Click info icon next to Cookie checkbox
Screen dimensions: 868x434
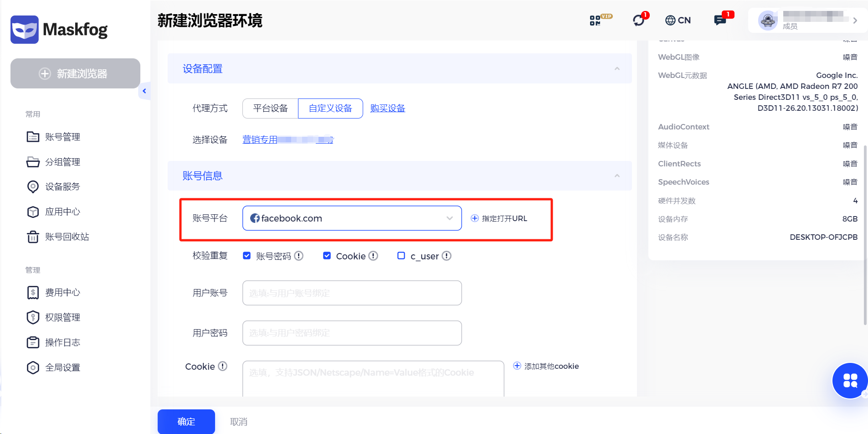(373, 256)
